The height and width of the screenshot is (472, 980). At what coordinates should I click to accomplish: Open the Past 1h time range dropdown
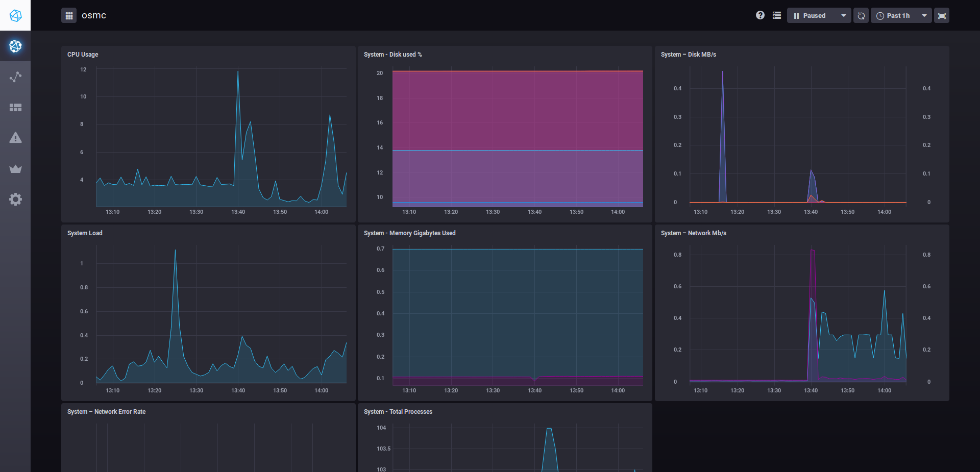[901, 15]
